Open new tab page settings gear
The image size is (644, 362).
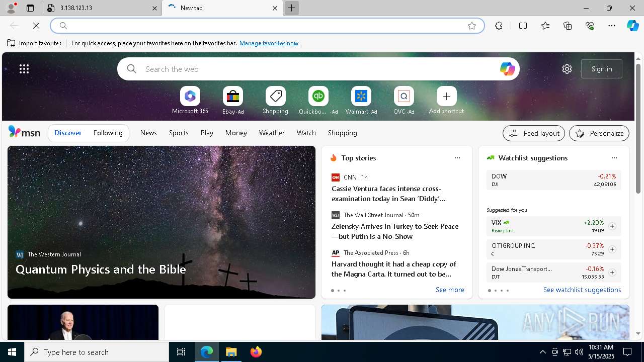point(567,69)
